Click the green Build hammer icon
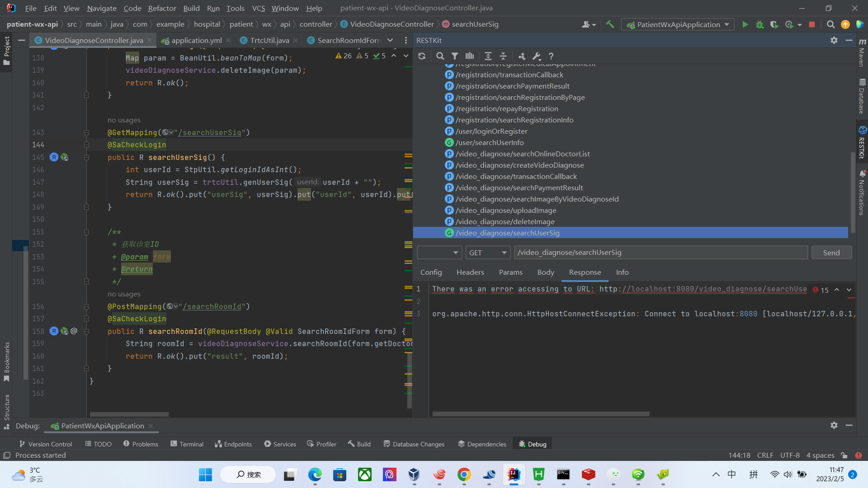The height and width of the screenshot is (488, 868). [x=610, y=24]
